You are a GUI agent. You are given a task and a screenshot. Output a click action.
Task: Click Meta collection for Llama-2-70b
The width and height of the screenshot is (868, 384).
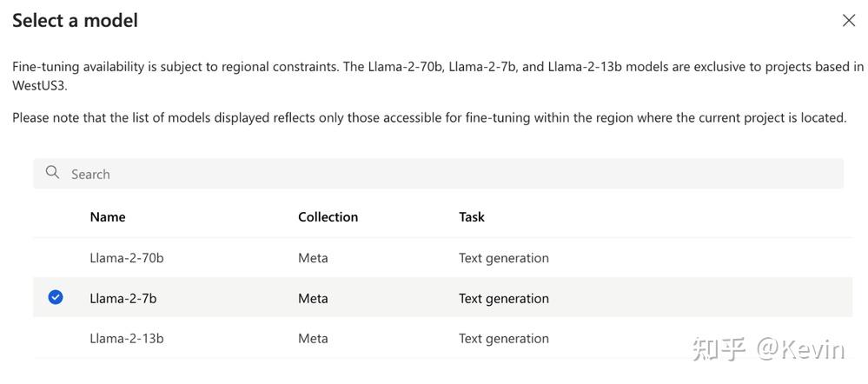pyautogui.click(x=313, y=258)
